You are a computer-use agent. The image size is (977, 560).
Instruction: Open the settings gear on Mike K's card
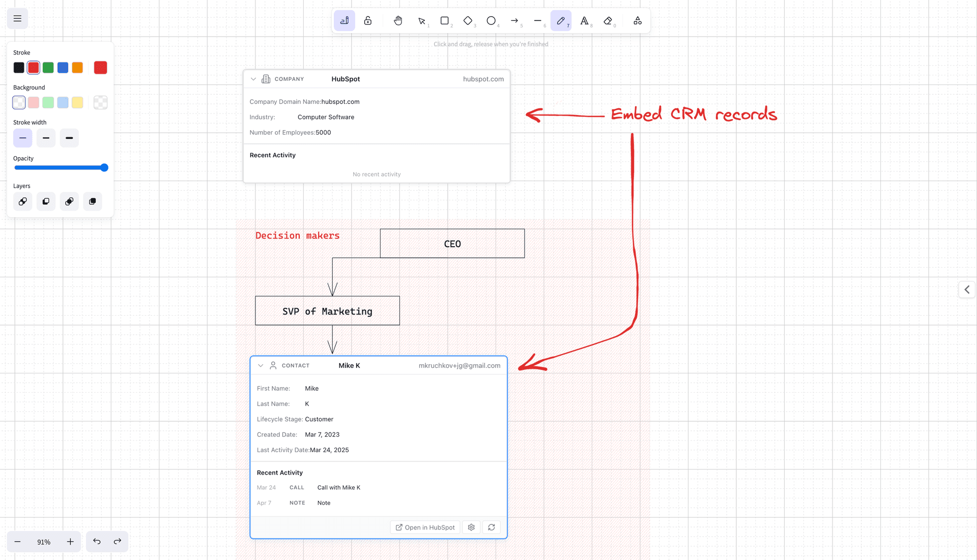(471, 527)
